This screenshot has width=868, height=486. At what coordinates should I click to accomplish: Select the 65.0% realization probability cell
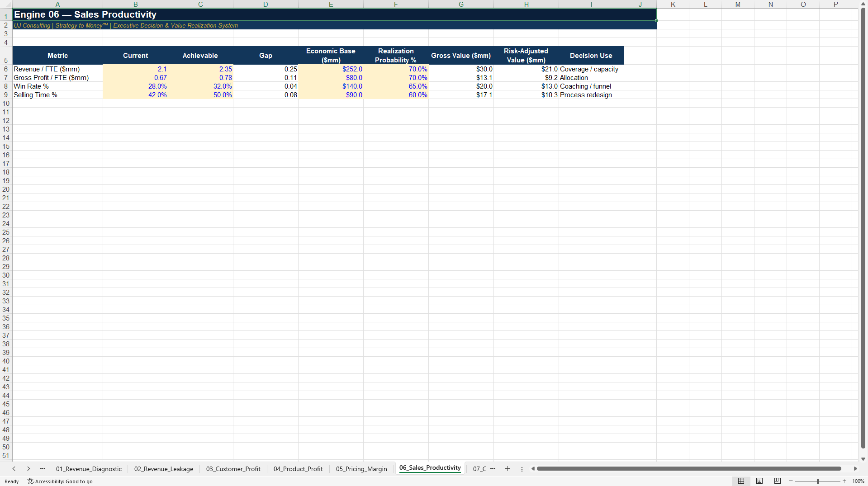pyautogui.click(x=396, y=86)
